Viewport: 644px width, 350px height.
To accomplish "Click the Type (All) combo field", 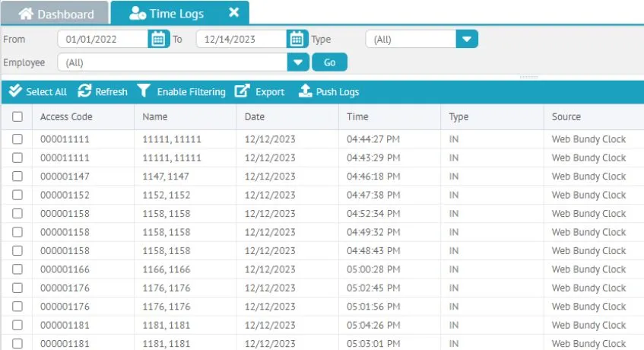I will pos(411,39).
